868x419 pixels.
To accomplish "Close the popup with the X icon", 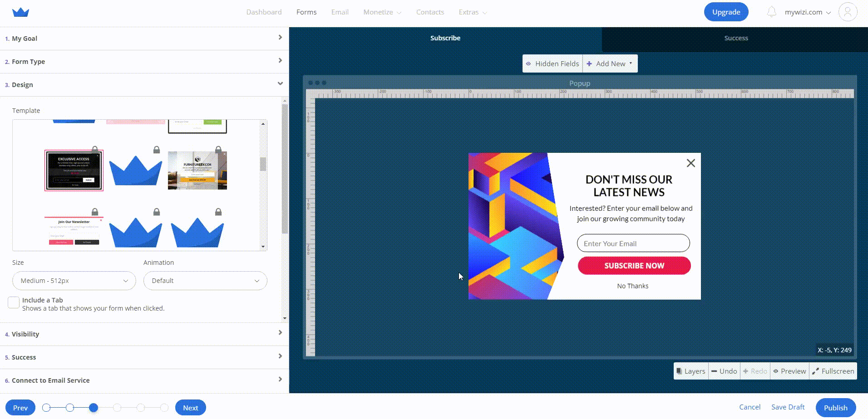I will pos(690,163).
